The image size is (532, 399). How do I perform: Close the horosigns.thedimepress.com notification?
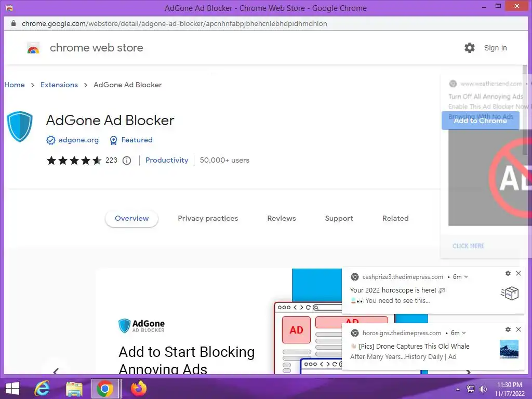pos(518,329)
